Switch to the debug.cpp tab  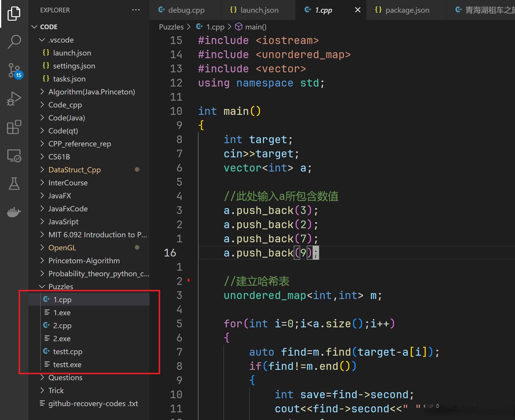(185, 10)
